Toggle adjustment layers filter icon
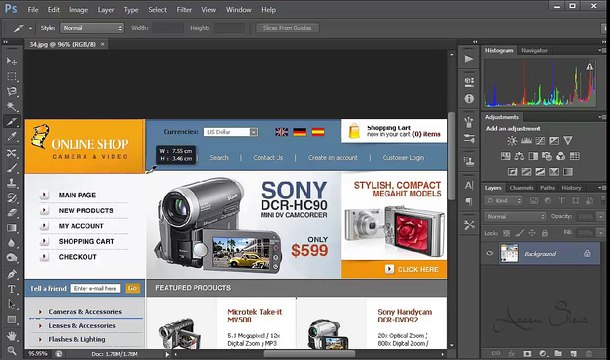Screen dimensions: 610x360 [x=548, y=200]
